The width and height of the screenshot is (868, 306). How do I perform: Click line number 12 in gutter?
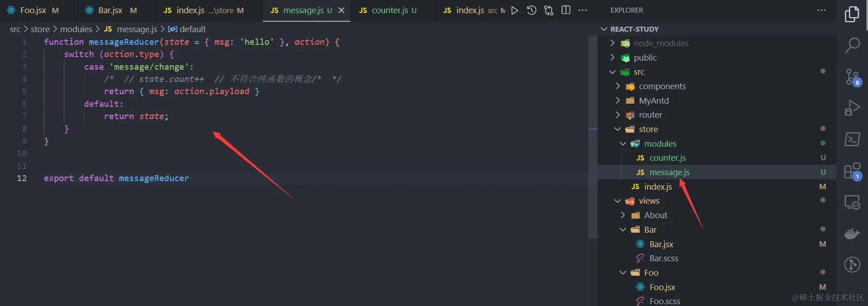(x=22, y=178)
